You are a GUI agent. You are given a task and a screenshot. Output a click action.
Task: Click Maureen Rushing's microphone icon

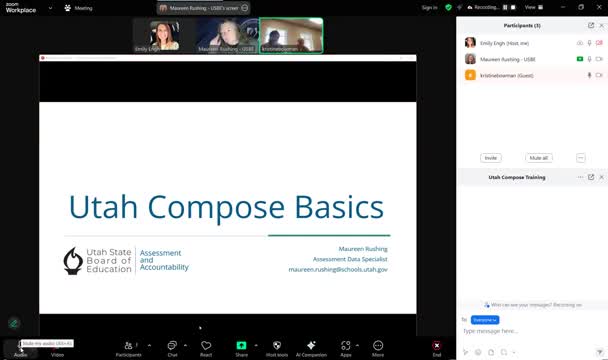(589, 59)
